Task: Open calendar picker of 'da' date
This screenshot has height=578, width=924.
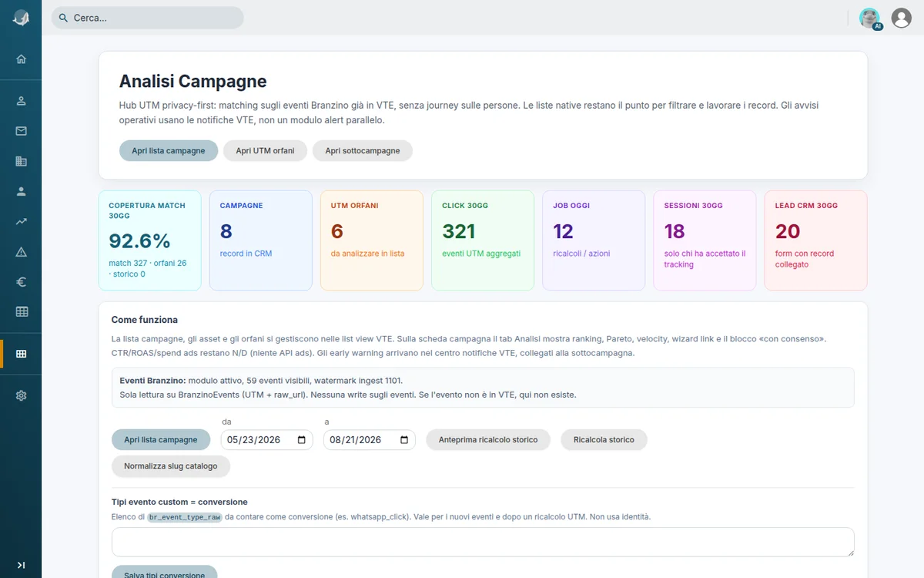Action: click(x=302, y=440)
